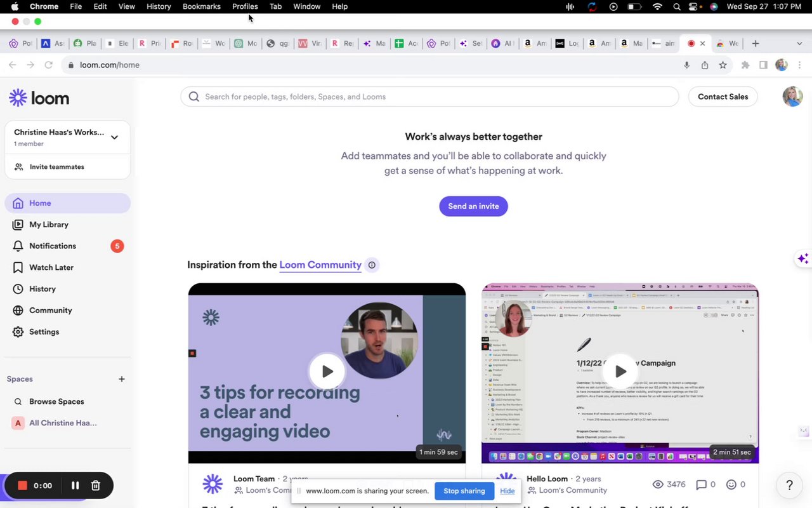Stop recording with red square button
812x508 pixels.
pos(22,486)
